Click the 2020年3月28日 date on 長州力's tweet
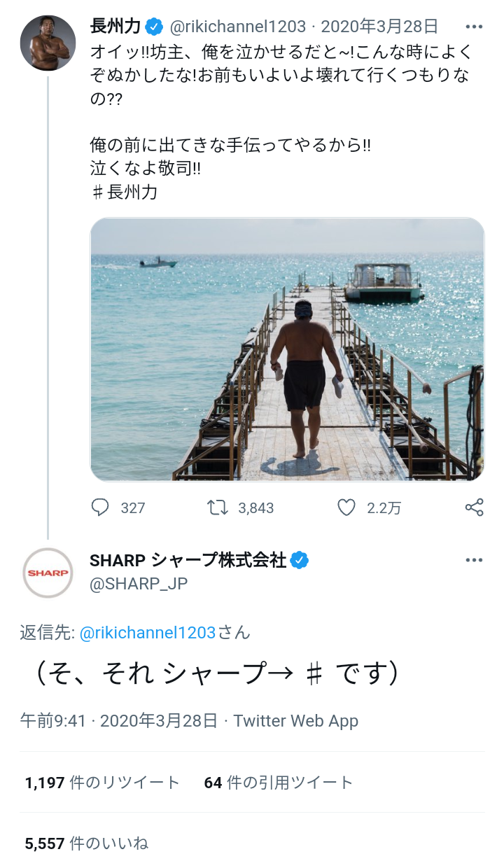Image resolution: width=504 pixels, height=861 pixels. 379,27
